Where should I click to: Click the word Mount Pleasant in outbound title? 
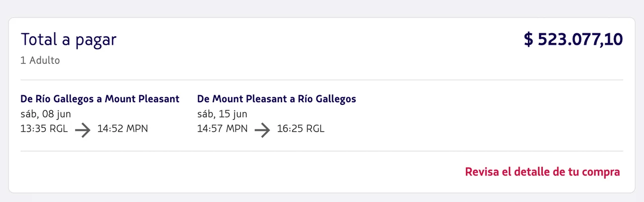(142, 99)
